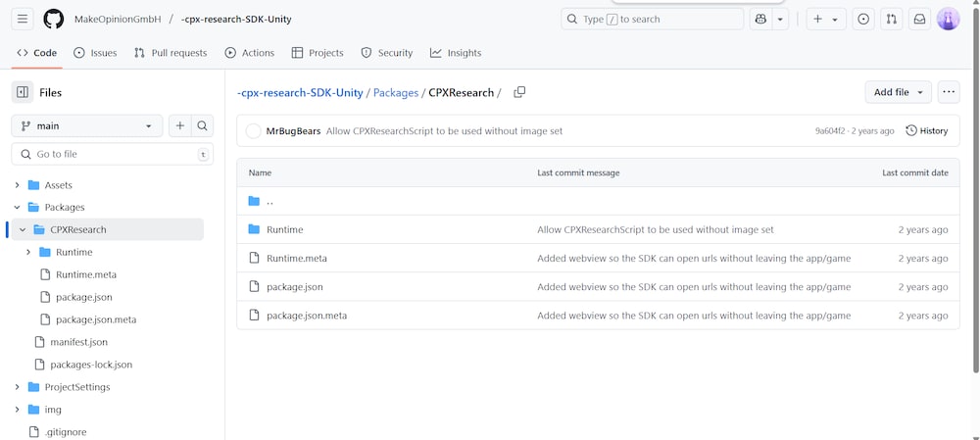Open Copilot chat icon

pyautogui.click(x=760, y=19)
